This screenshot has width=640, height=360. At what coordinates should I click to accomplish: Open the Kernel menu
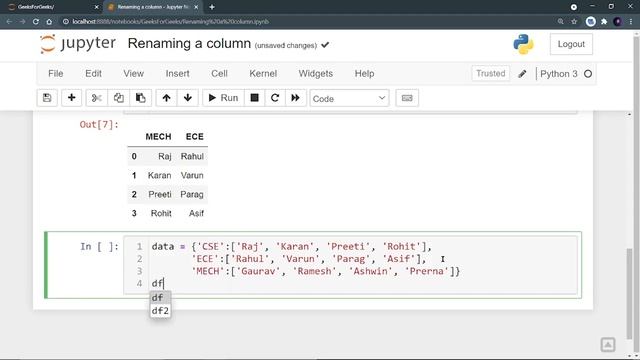point(263,73)
